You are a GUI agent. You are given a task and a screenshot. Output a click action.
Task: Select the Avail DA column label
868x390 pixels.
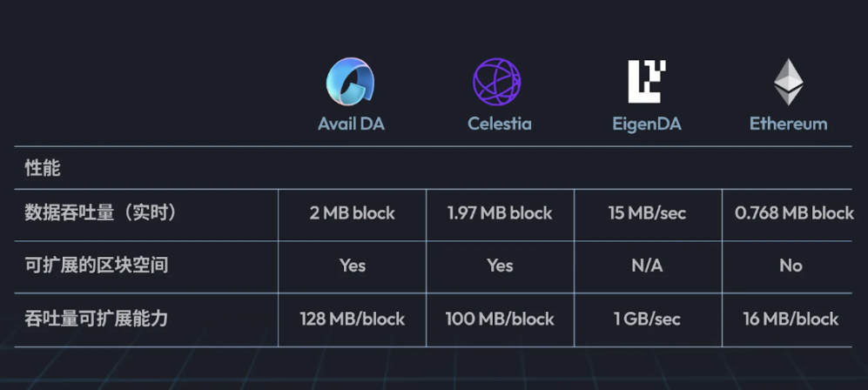pos(351,124)
